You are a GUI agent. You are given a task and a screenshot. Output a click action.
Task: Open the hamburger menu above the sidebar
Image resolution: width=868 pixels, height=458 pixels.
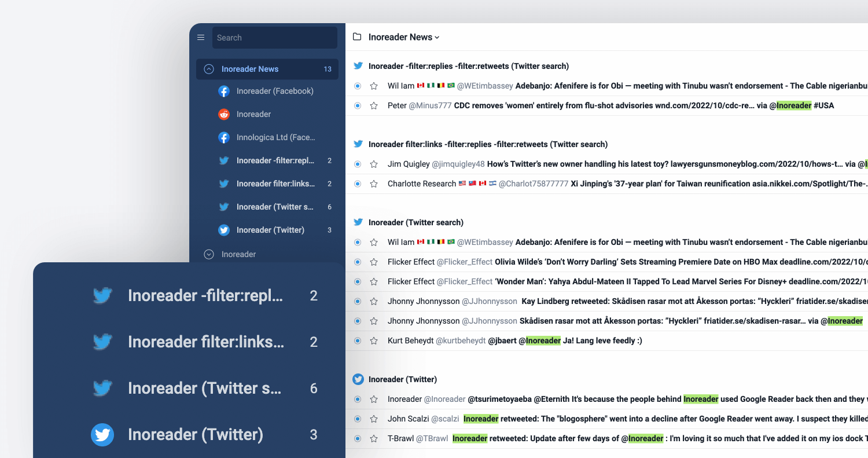[201, 37]
